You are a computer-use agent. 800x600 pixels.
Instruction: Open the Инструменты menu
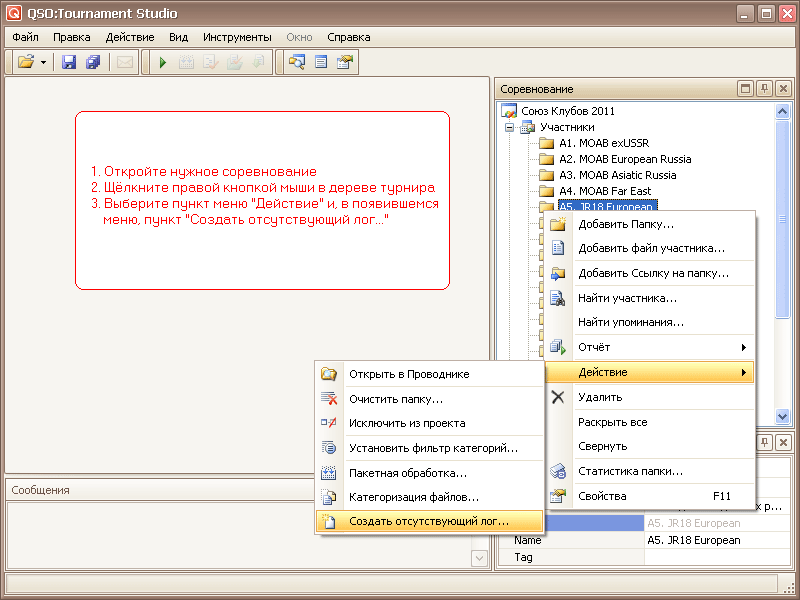click(x=237, y=37)
